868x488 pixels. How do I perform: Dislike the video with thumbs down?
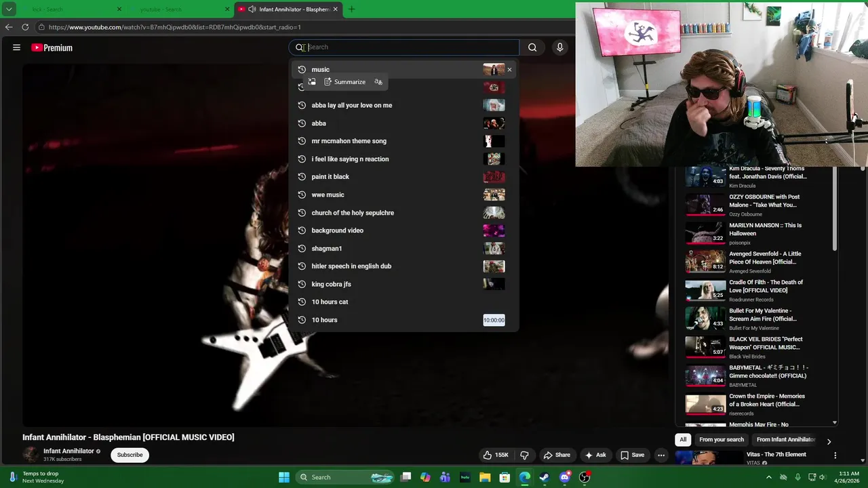[524, 455]
